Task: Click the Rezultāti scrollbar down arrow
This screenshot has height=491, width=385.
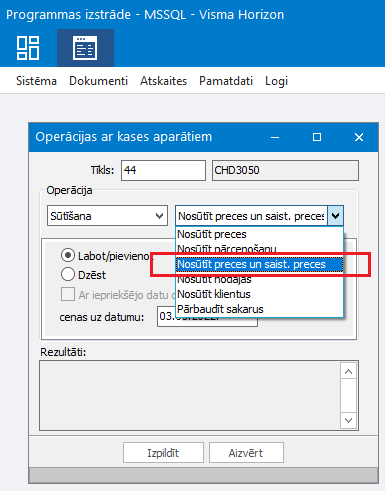Action: (349, 420)
